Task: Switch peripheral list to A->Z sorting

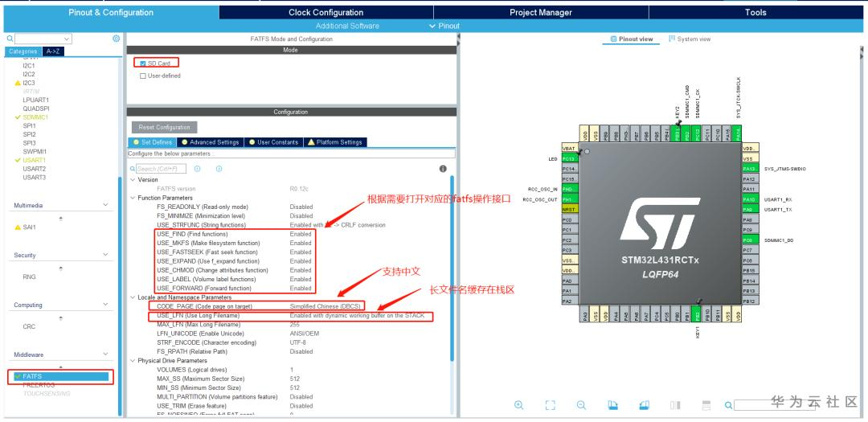Action: (x=55, y=51)
